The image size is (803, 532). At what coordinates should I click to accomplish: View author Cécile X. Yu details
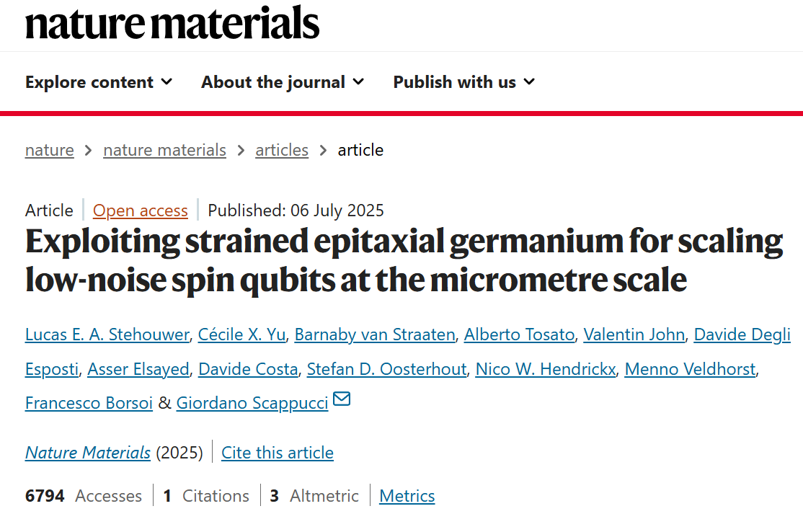[x=241, y=334]
